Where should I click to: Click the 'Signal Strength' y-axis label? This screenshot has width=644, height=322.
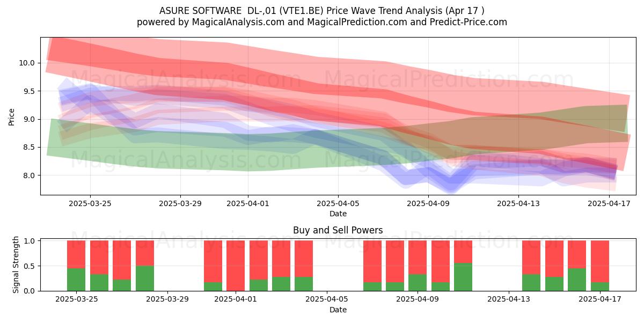coord(16,265)
